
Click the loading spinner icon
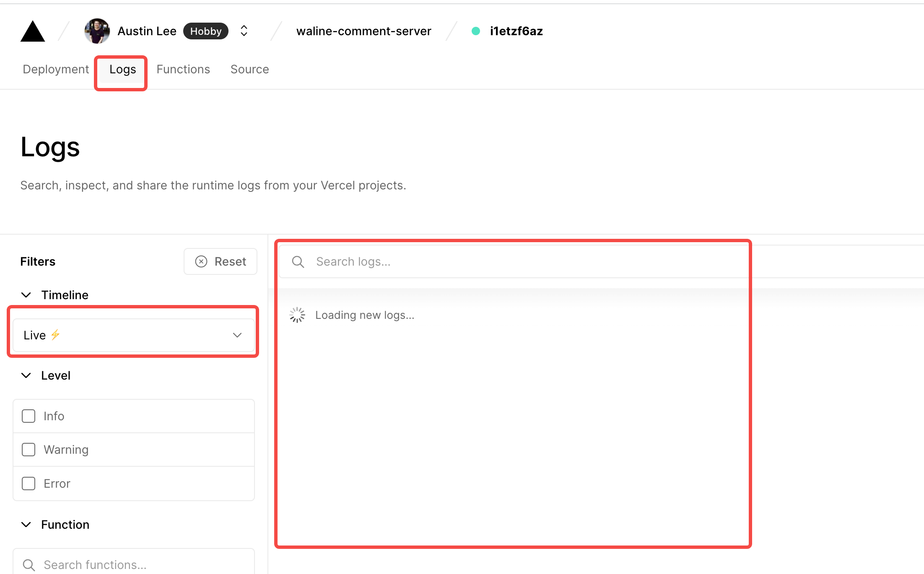[297, 314]
